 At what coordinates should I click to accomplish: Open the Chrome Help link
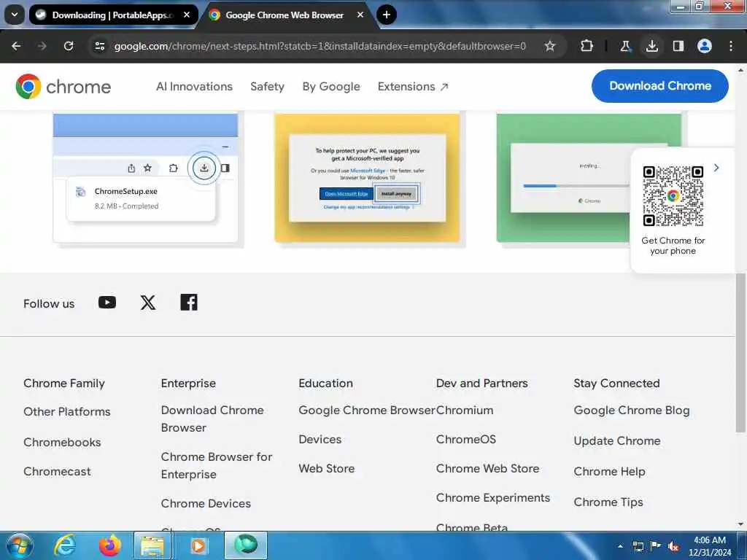point(609,472)
